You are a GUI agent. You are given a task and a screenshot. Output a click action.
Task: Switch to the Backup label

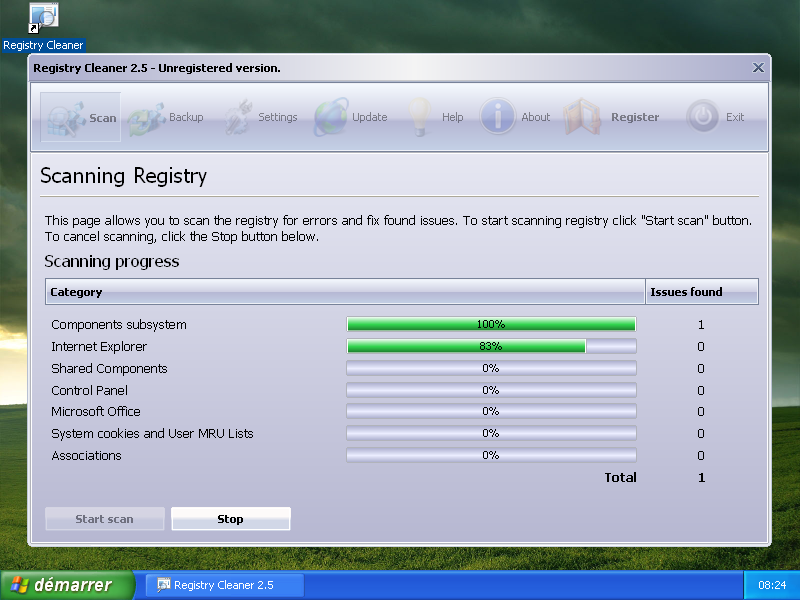pyautogui.click(x=186, y=117)
